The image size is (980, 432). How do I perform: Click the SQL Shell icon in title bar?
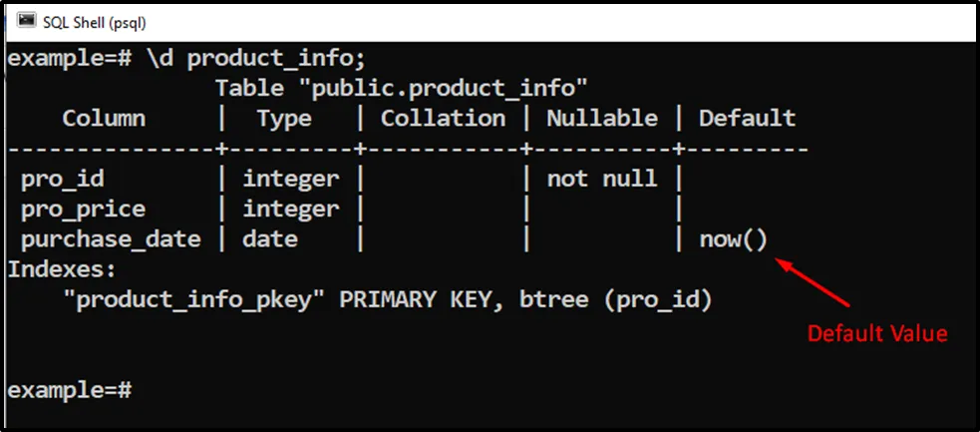point(25,20)
